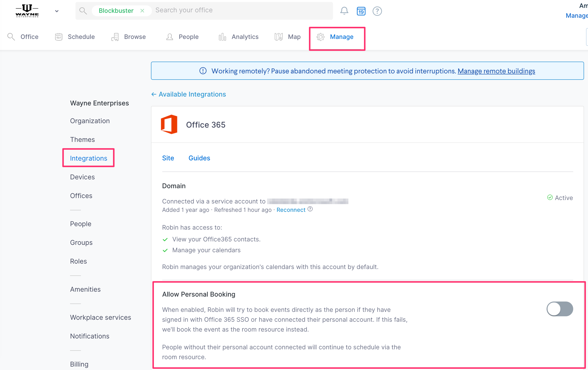This screenshot has height=370, width=588.
Task: Click 'View your Office365 contacts.' text
Action: tap(216, 239)
